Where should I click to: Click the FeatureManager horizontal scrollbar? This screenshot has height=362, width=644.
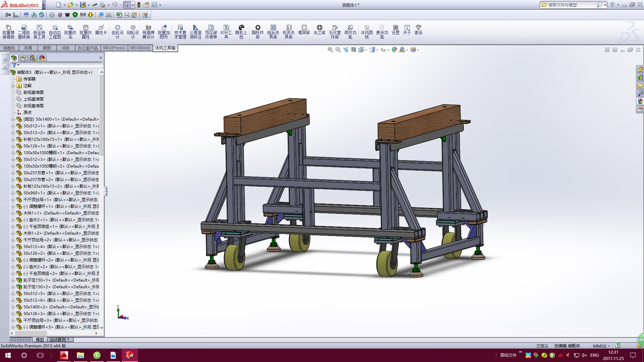[54, 333]
